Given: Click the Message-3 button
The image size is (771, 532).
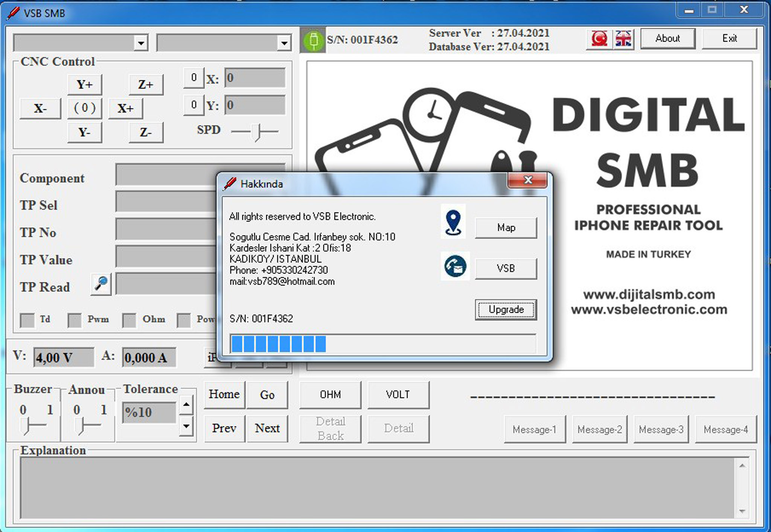Looking at the screenshot, I should tap(661, 429).
